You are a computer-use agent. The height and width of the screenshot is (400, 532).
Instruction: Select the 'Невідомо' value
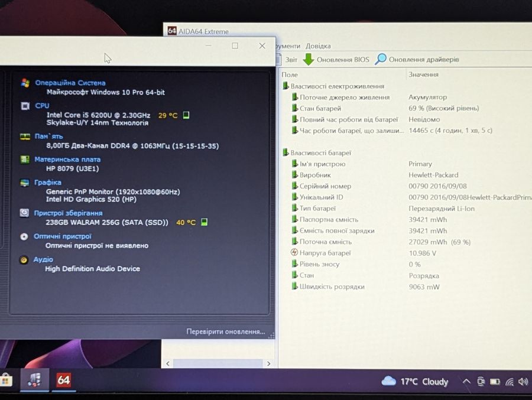coord(424,119)
